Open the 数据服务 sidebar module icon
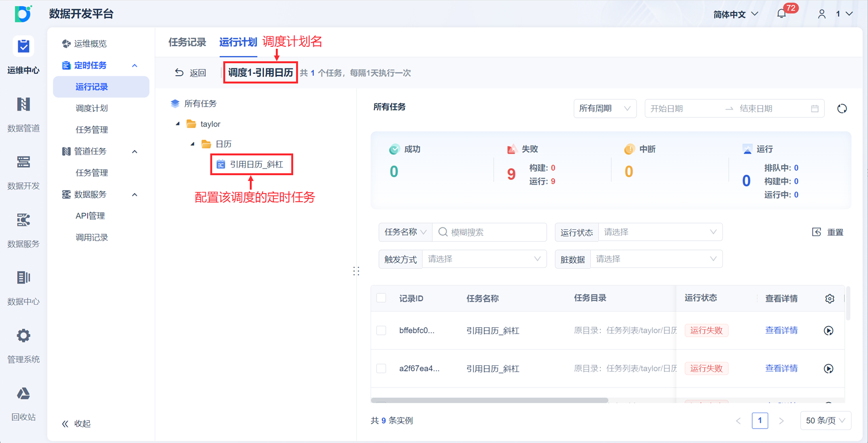 pyautogui.click(x=23, y=220)
